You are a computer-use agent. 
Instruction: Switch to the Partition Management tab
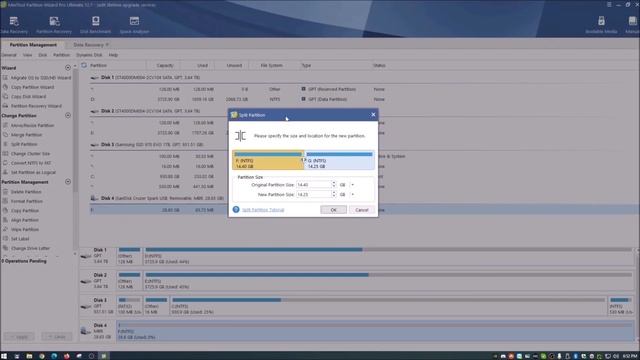point(33,45)
